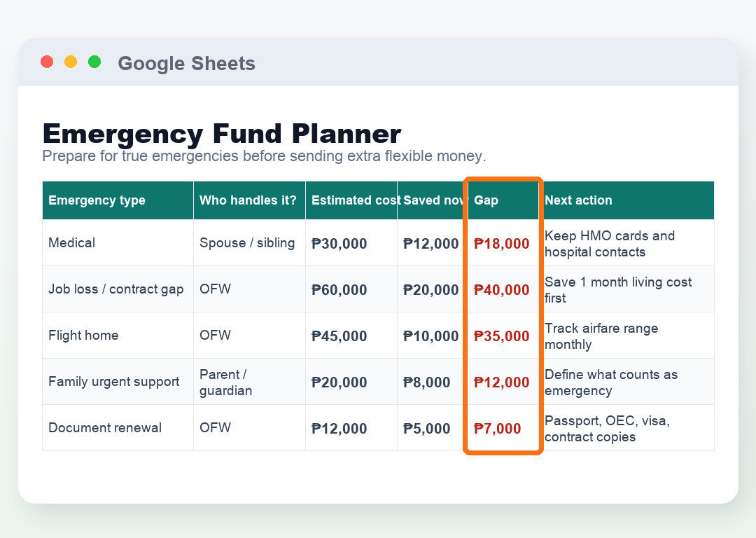
Task: Click the Family urgent support cell
Action: tap(118, 382)
